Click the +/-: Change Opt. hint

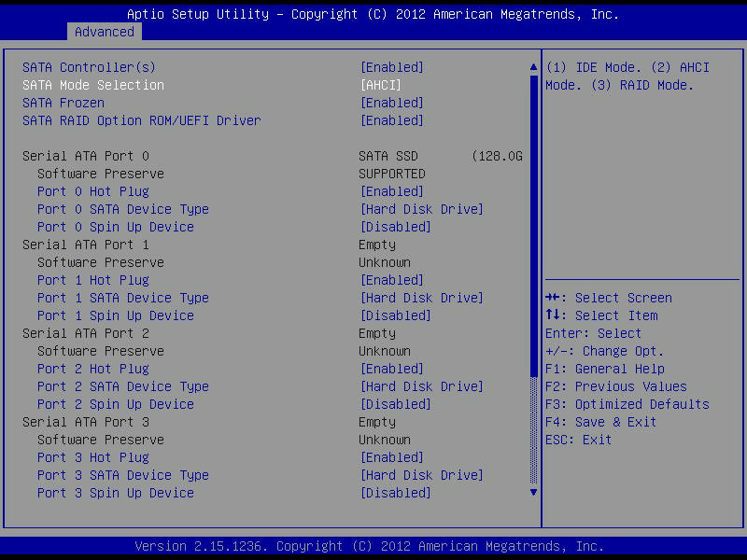(604, 351)
